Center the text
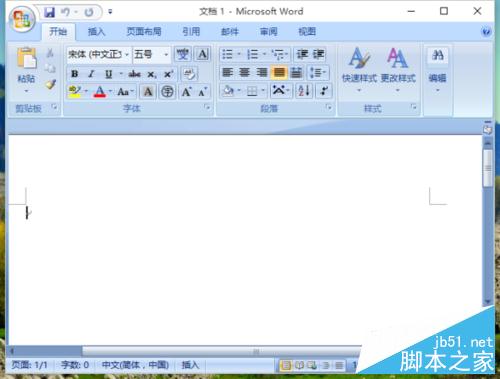The height and width of the screenshot is (379, 500). (245, 72)
